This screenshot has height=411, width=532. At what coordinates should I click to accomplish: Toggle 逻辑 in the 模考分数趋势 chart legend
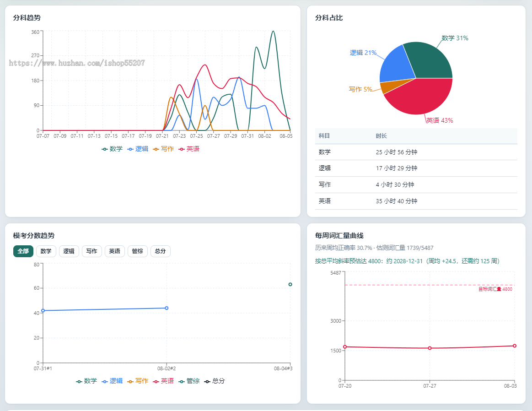[x=112, y=381]
